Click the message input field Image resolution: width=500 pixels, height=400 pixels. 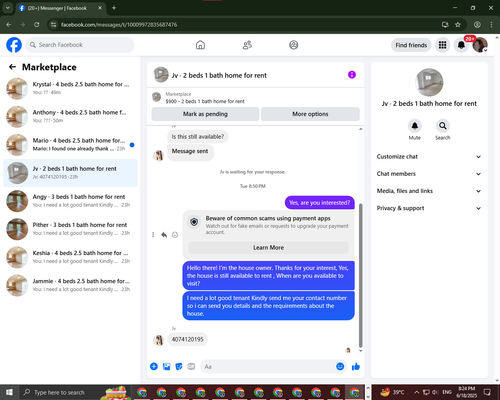[268, 367]
